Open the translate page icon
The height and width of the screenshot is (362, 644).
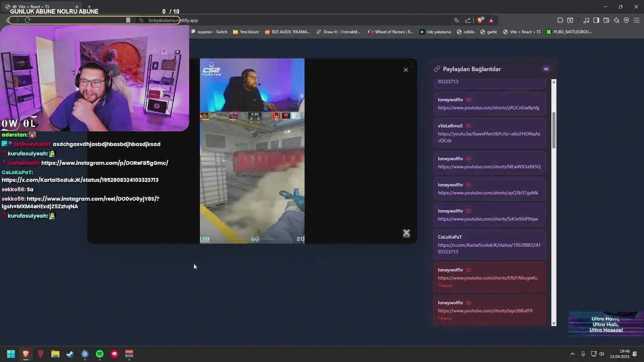coord(456,20)
